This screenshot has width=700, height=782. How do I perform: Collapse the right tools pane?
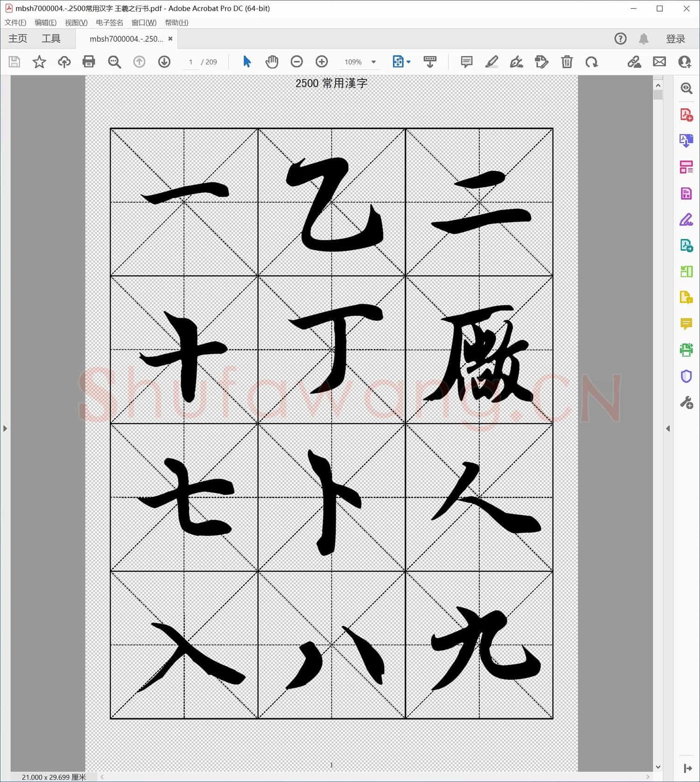coord(668,428)
